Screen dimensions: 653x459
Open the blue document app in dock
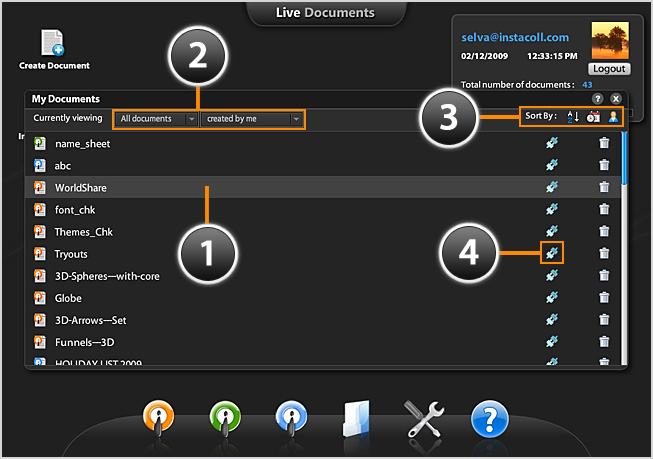click(x=292, y=418)
